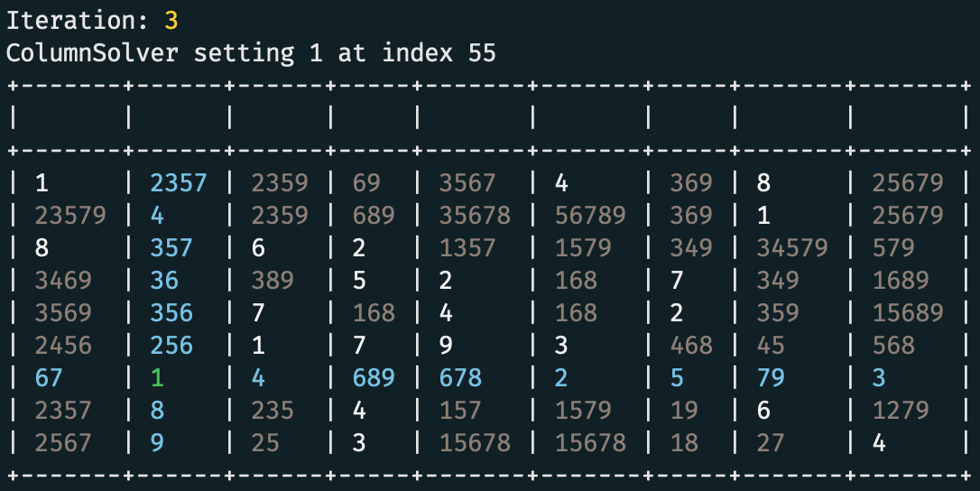Click the cell showing 2567
The width and height of the screenshot is (980, 491).
pyautogui.click(x=63, y=443)
